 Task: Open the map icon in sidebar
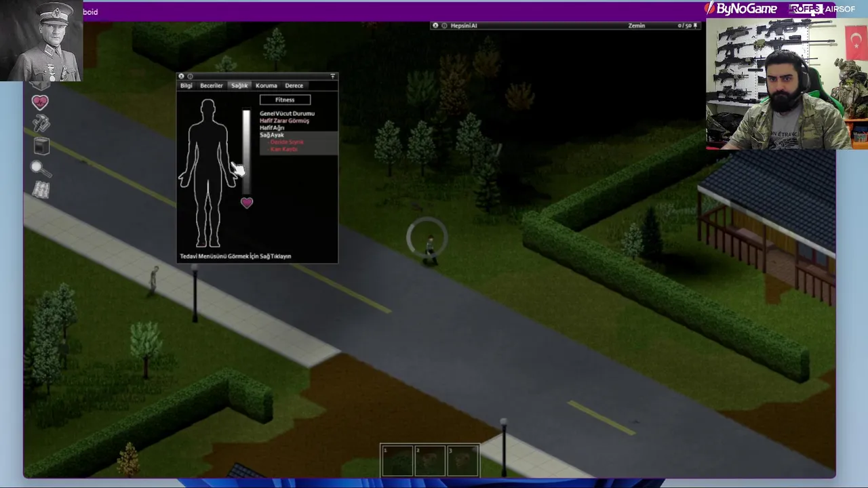41,190
